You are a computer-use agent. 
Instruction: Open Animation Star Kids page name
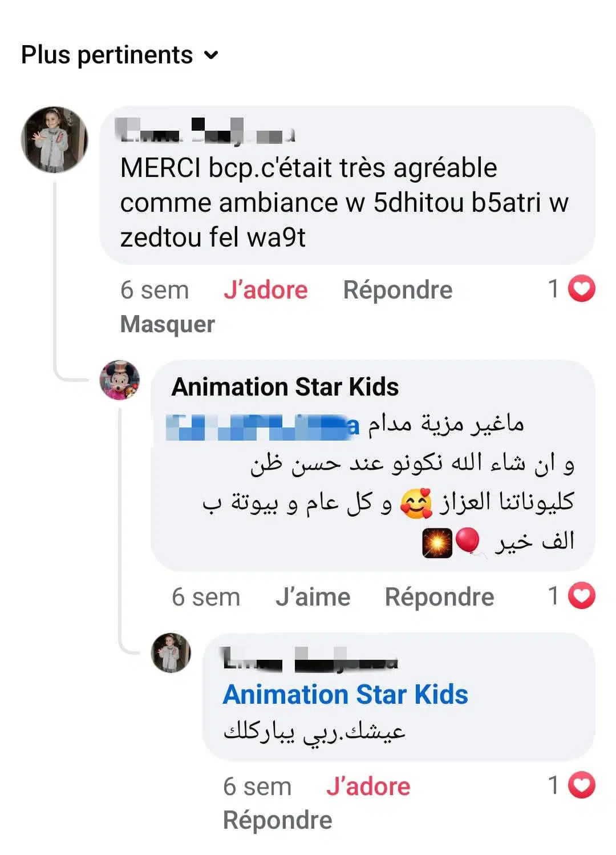coord(285,387)
